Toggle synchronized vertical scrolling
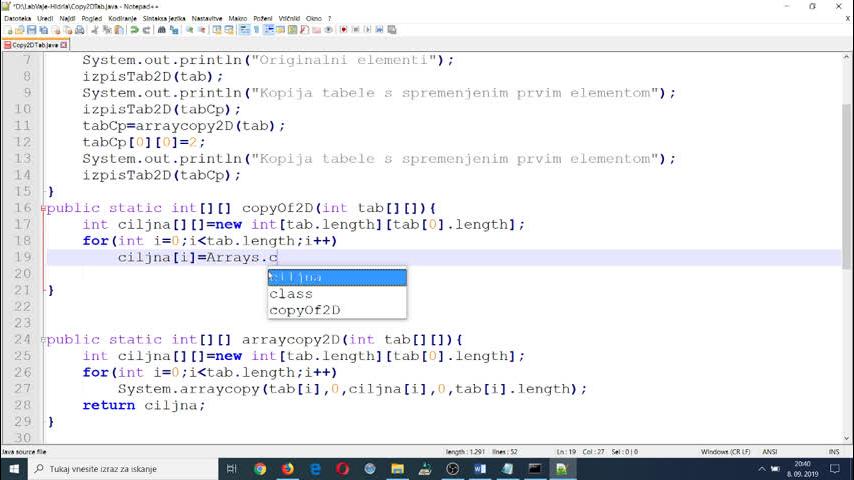The image size is (854, 480). point(217,29)
